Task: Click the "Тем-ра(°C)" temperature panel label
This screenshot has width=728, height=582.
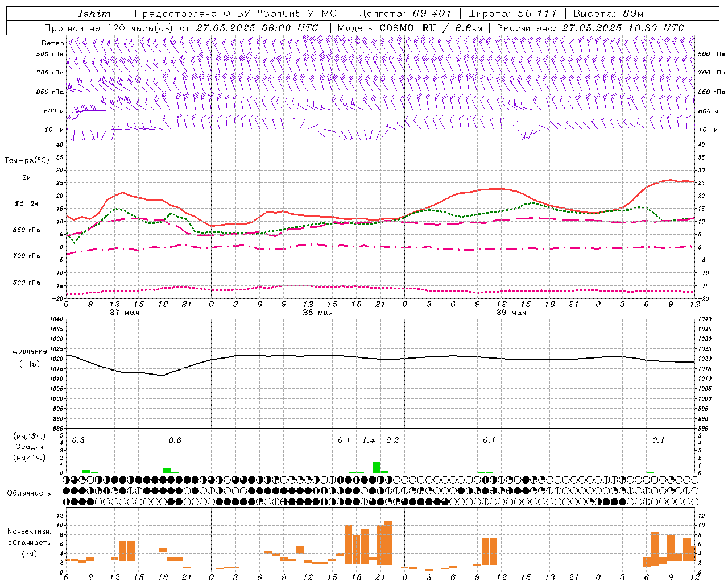Action: [x=27, y=161]
